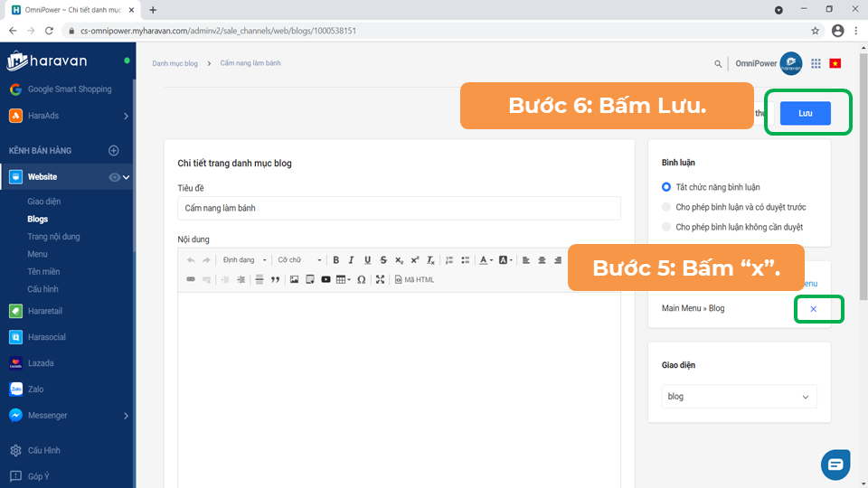Select Tắt chức năng bình luận option
Viewport: 868px width, 488px height.
point(666,187)
